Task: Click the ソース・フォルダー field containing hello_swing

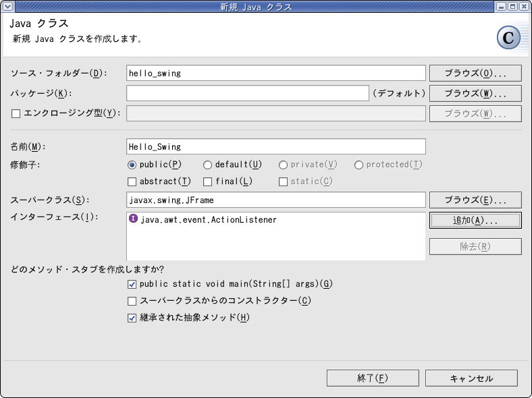Action: pos(276,74)
